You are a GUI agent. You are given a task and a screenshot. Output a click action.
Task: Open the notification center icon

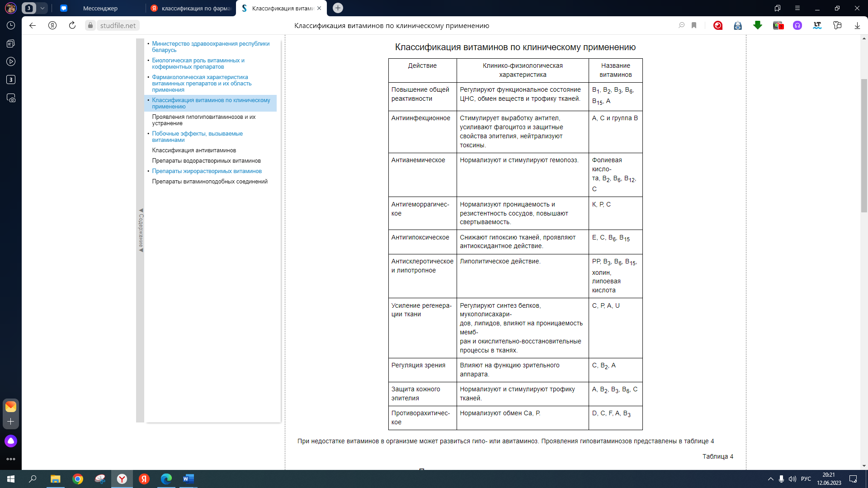point(853,479)
